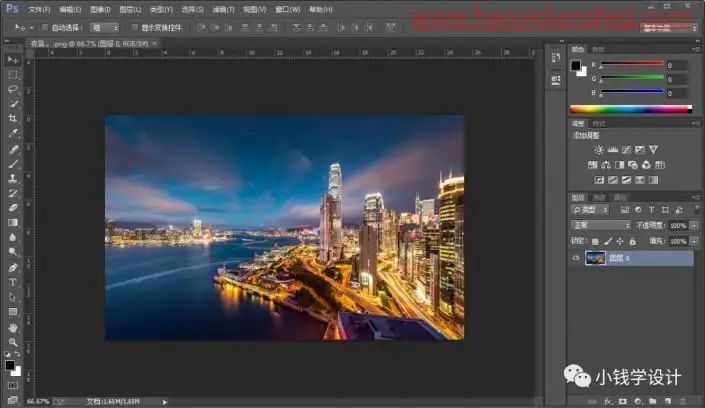The height and width of the screenshot is (408, 705).
Task: Select the Spot Healing Brush tool
Action: (13, 149)
